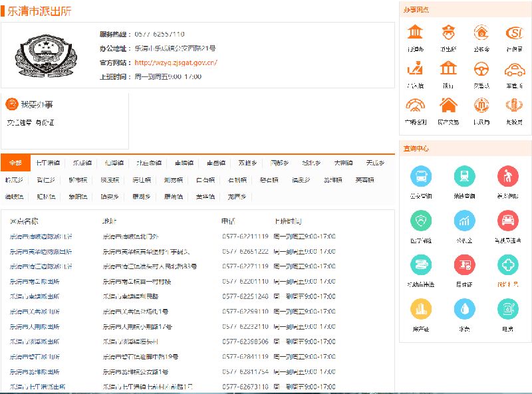Click the blue bar chart 公积金 icon
Image resolution: width=532 pixels, height=394 pixels.
[x=464, y=221]
